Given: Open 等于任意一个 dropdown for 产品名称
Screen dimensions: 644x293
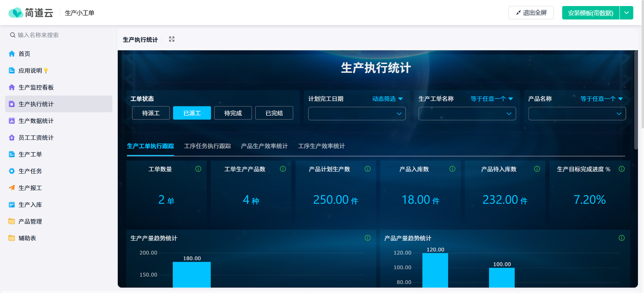Looking at the screenshot, I should click(602, 99).
